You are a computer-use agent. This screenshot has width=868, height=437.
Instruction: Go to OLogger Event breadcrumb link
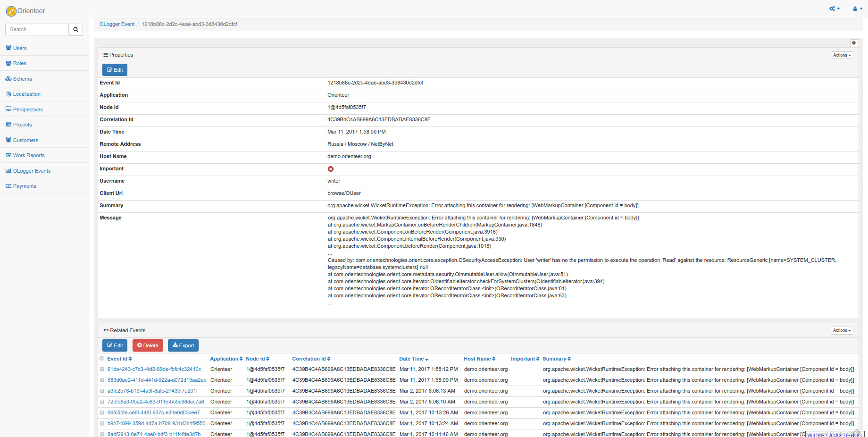pyautogui.click(x=117, y=24)
